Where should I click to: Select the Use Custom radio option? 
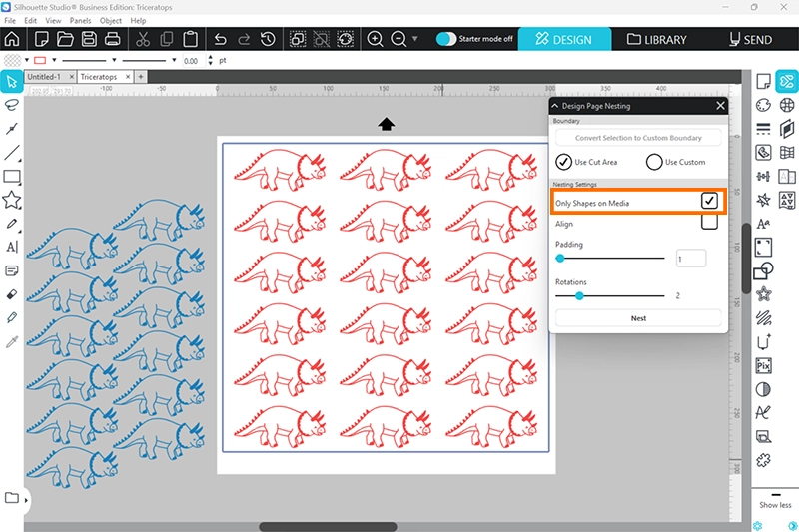655,162
